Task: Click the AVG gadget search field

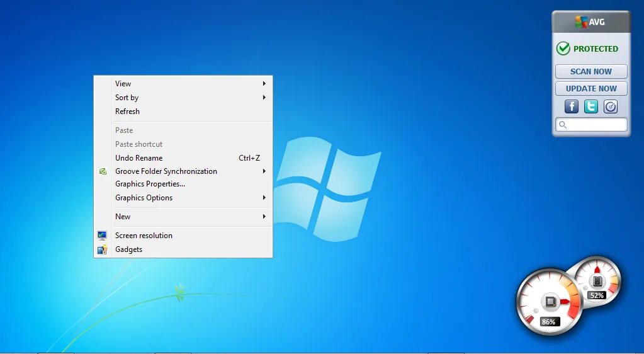Action: pos(591,125)
